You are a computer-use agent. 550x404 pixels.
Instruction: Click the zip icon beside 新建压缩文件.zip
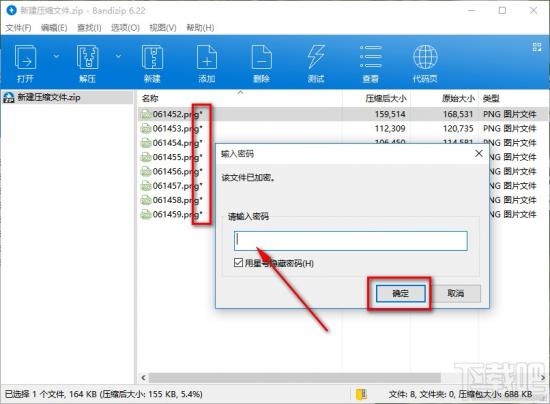[x=9, y=97]
